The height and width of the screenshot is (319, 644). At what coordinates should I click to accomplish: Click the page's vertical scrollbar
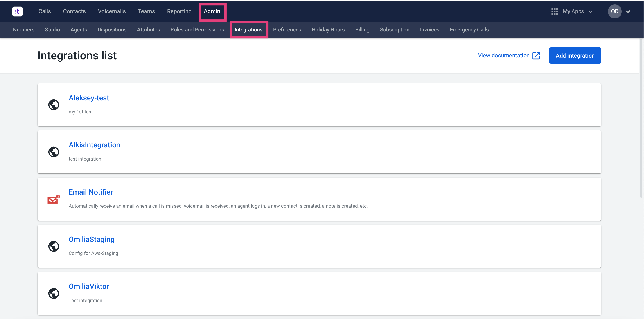coord(641,117)
